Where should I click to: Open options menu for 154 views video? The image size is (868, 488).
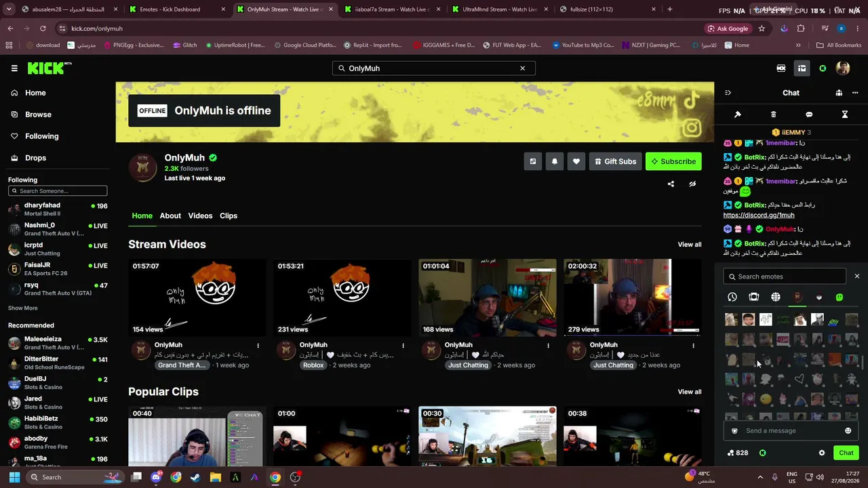click(x=258, y=346)
